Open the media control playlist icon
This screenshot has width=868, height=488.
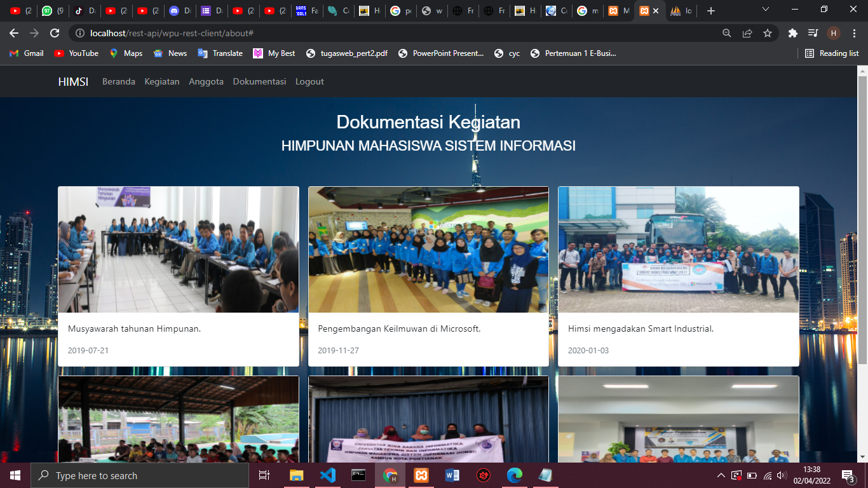coord(813,33)
